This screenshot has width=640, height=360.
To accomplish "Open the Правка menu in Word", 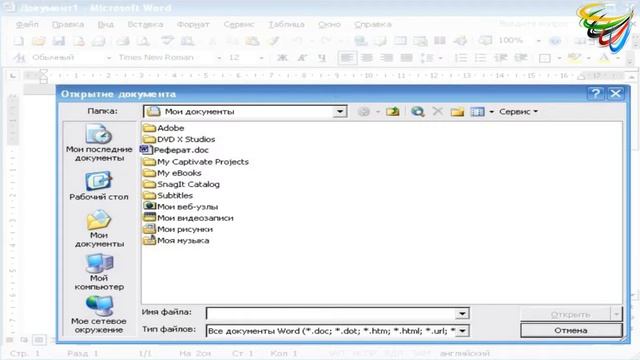I will 68,24.
